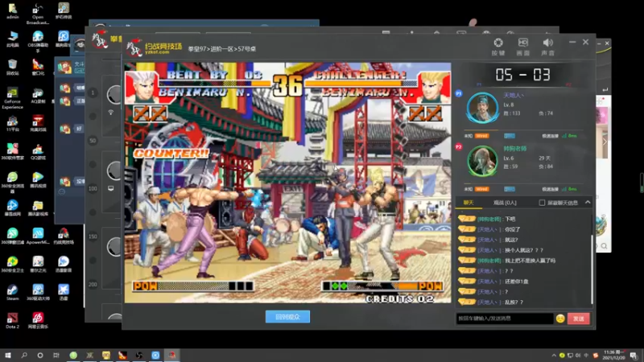Open the taskbar clock and date

[613, 355]
